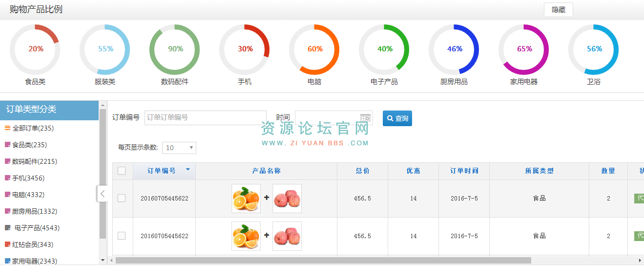Viewport: 644px width, 266px height.
Task: Click the collapse sidebar arrow handle
Action: click(x=102, y=194)
